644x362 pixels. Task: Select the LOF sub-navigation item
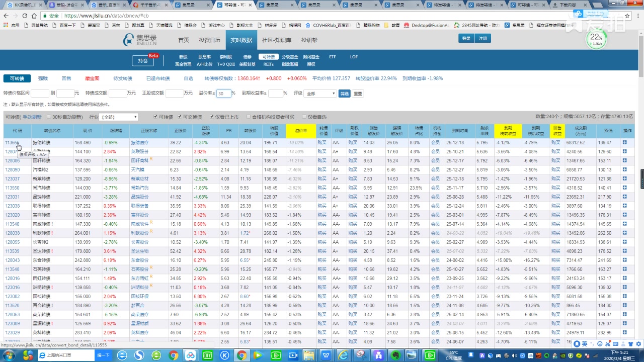pyautogui.click(x=354, y=57)
